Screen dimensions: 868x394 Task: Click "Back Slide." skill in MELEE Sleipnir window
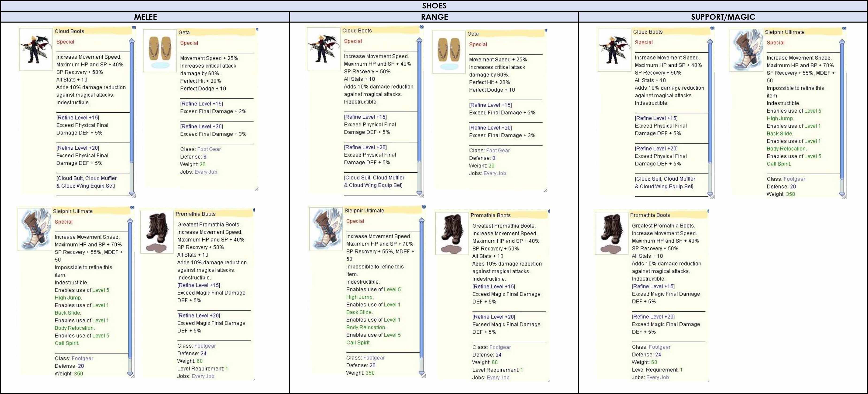[x=68, y=313]
